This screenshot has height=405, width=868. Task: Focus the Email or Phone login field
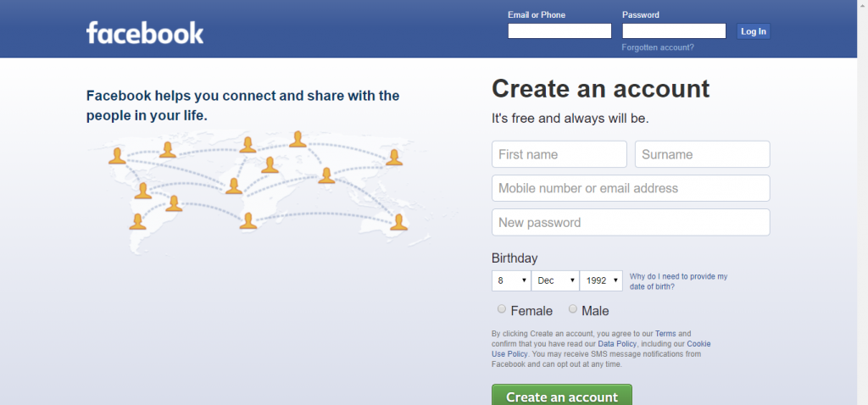pos(559,31)
